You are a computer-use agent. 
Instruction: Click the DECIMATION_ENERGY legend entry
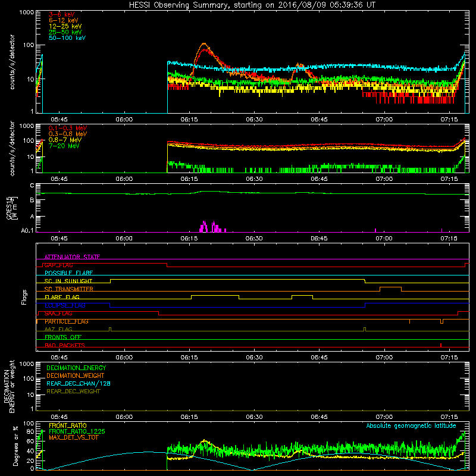[x=76, y=368]
